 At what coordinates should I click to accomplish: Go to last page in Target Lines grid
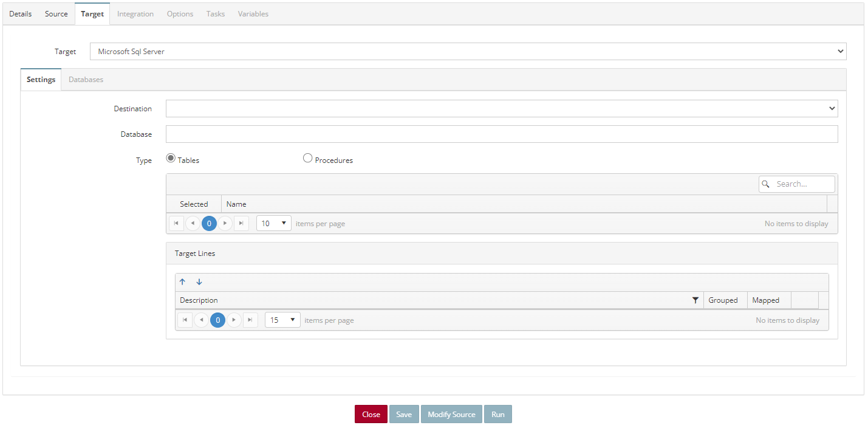click(x=250, y=320)
